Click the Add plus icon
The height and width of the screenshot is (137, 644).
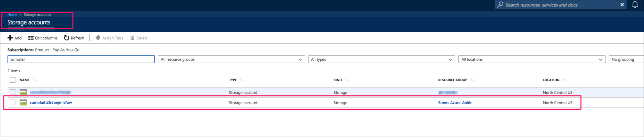pyautogui.click(x=10, y=38)
